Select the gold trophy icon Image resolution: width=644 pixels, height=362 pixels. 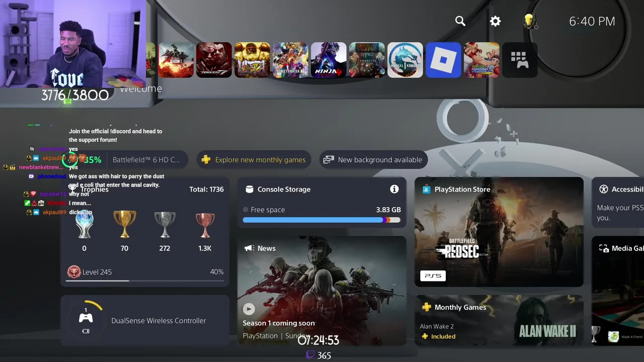pos(124,225)
